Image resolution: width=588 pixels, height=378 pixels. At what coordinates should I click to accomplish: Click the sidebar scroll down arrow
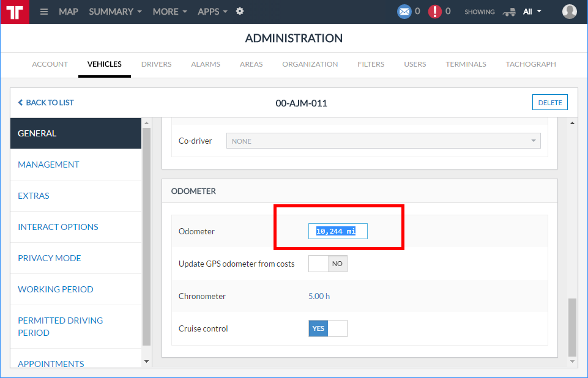coord(146,361)
